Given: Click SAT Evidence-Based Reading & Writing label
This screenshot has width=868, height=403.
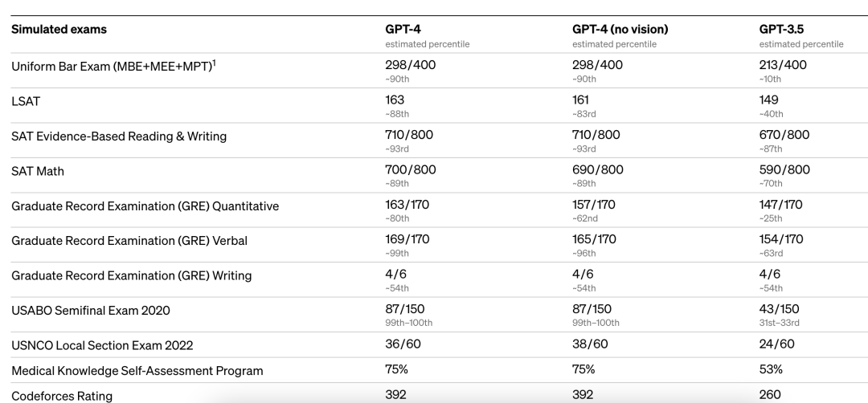Looking at the screenshot, I should click(x=119, y=136).
